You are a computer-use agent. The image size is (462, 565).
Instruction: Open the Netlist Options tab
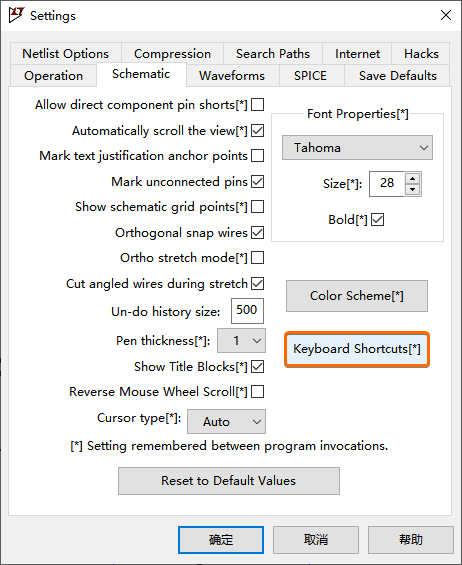coord(66,54)
